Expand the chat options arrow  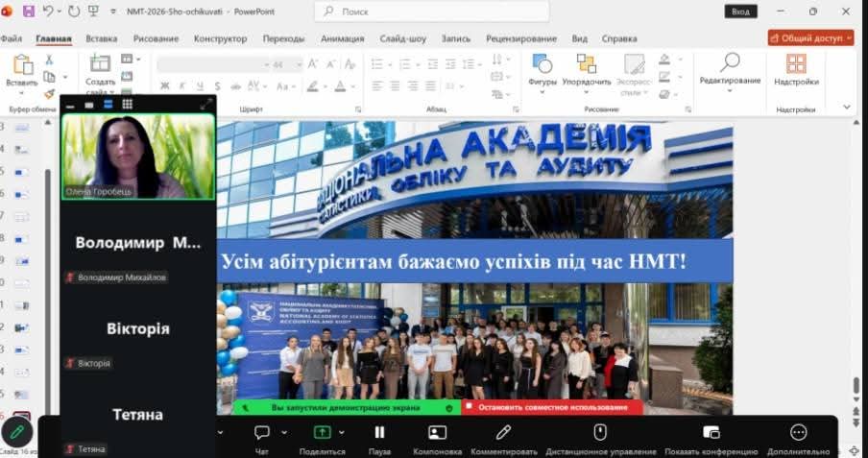[284, 432]
